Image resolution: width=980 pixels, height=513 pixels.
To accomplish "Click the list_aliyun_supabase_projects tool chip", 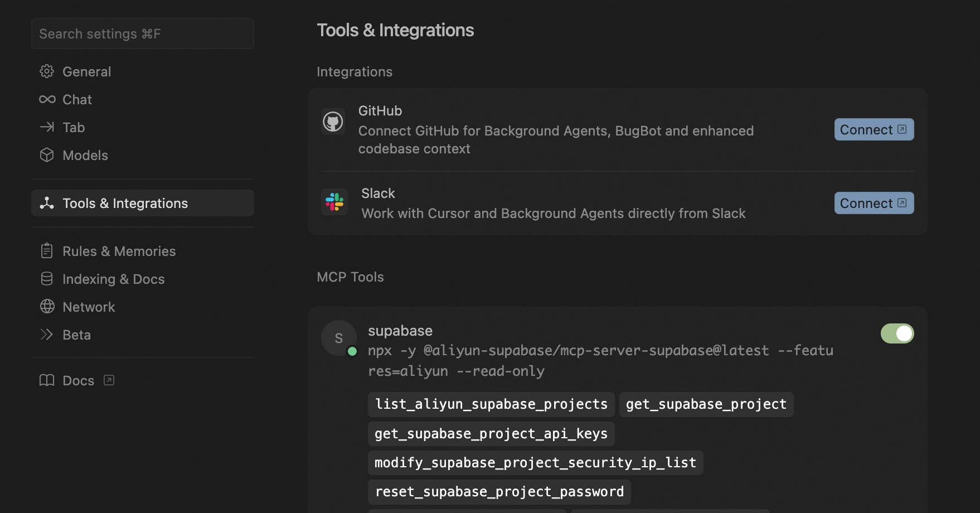I will (x=491, y=404).
